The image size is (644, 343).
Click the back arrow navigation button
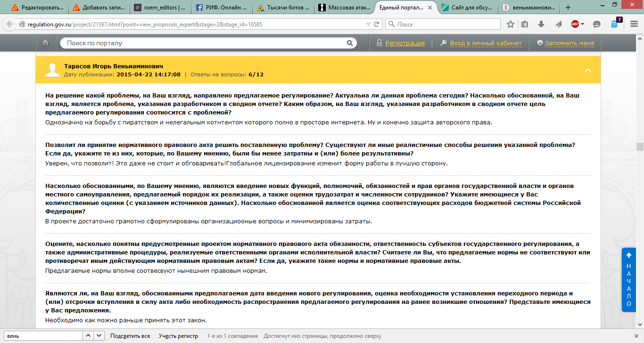coord(9,24)
